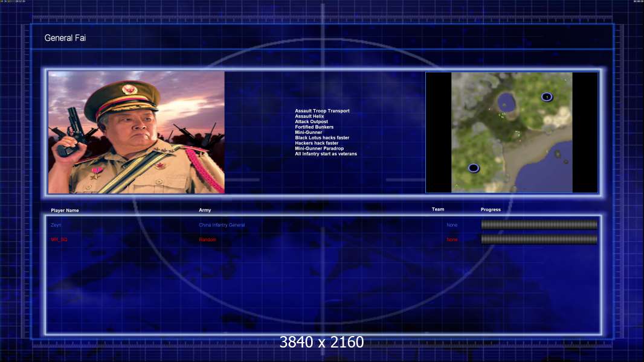
Task: Click the 'Hackers hack faster' line
Action: click(317, 143)
